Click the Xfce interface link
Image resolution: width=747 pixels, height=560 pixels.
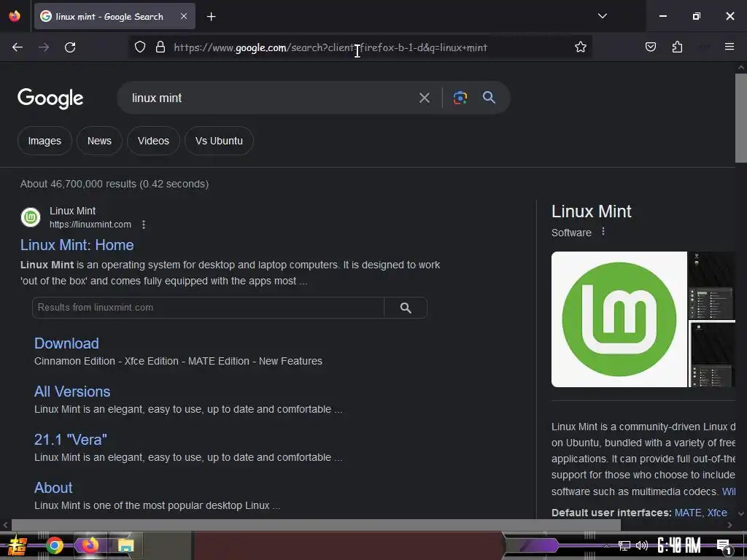(717, 513)
